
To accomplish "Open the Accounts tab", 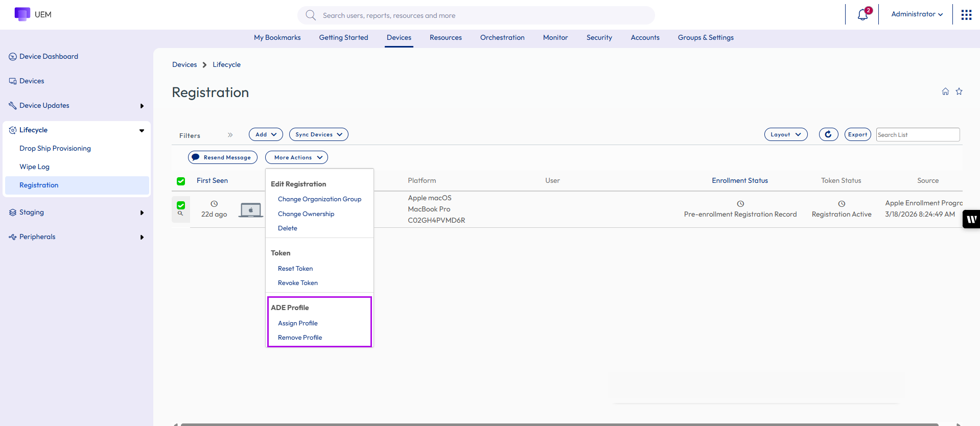I will 645,38.
